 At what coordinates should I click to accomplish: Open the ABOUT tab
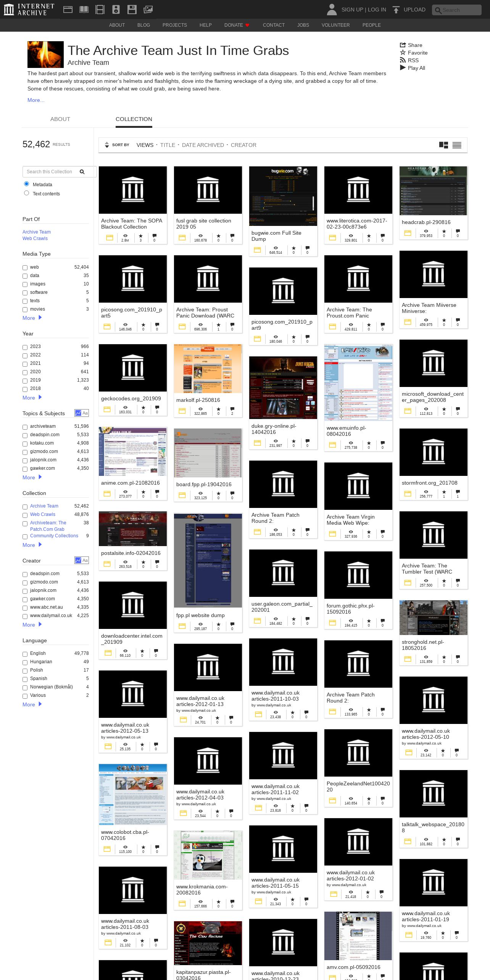coord(60,119)
